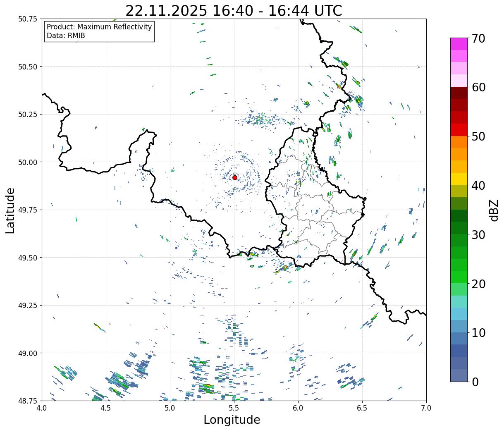Click the latitude tick label '50.75'

point(28,19)
